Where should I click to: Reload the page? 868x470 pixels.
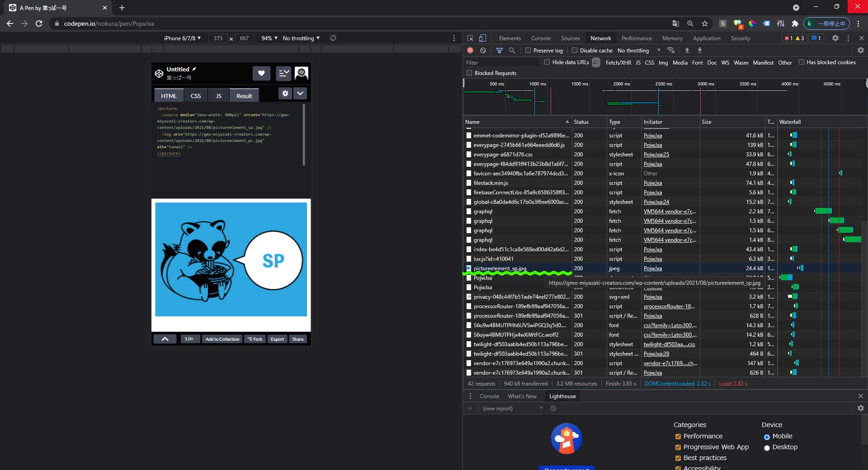point(39,23)
